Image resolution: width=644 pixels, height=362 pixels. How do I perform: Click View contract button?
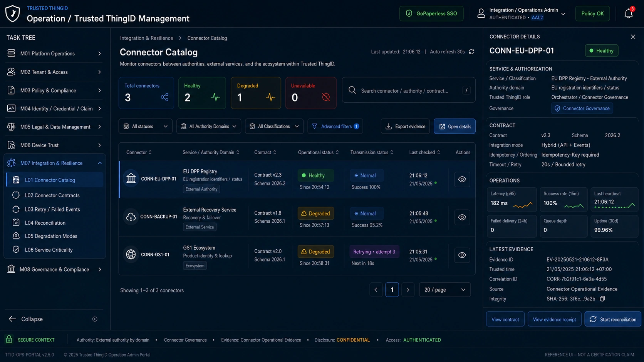point(505,319)
